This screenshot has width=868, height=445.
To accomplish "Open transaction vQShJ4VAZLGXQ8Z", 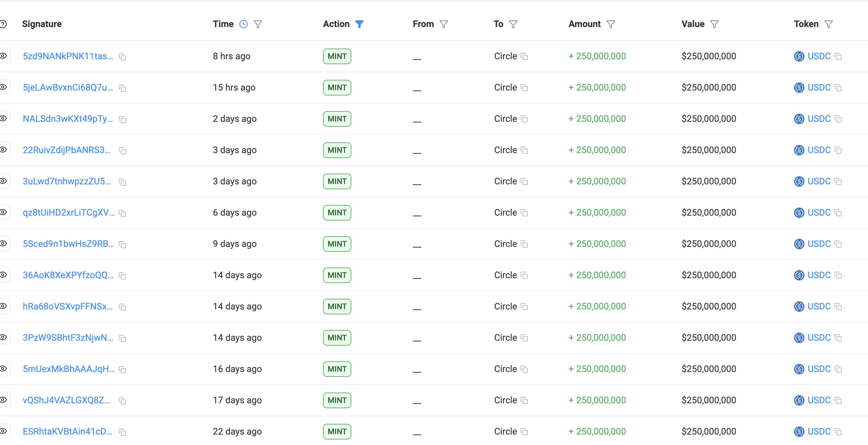I will pos(66,400).
